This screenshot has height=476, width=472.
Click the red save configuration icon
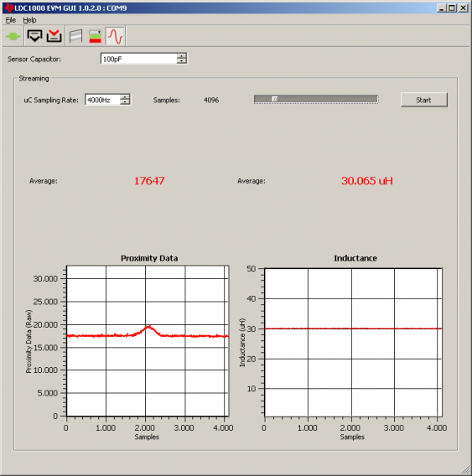pyautogui.click(x=54, y=36)
